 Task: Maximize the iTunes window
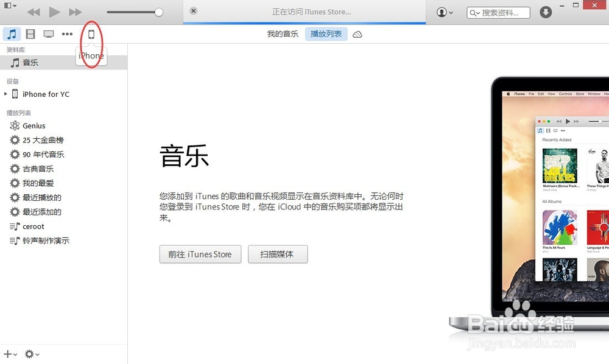576,5
